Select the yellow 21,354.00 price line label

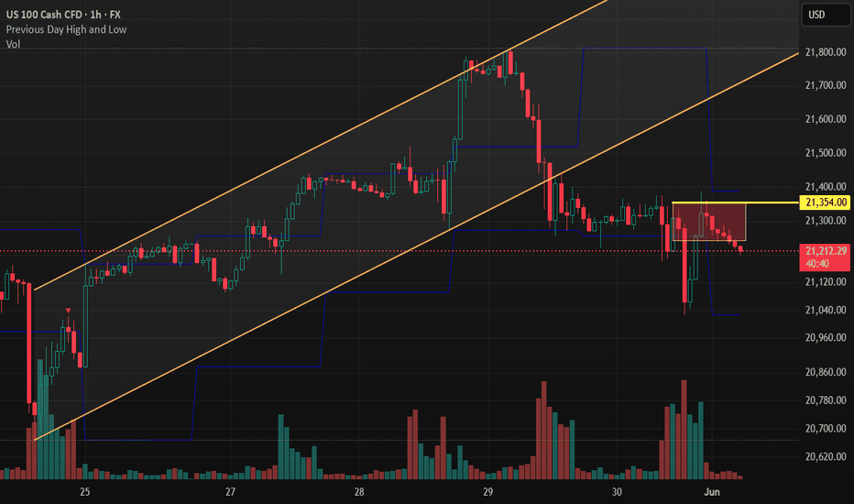(x=826, y=203)
